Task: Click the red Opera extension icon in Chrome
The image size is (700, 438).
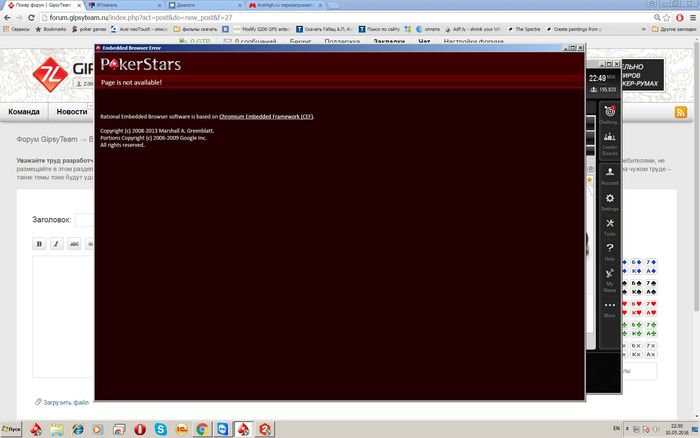Action: point(679,17)
